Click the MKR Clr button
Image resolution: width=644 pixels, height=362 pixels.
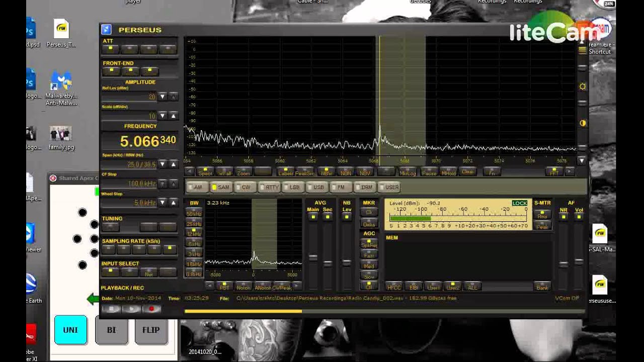click(369, 213)
